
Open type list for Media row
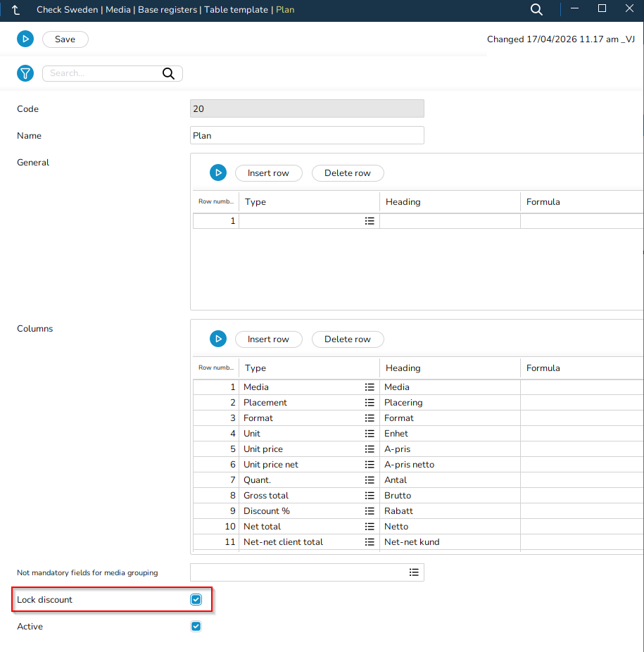click(x=370, y=387)
